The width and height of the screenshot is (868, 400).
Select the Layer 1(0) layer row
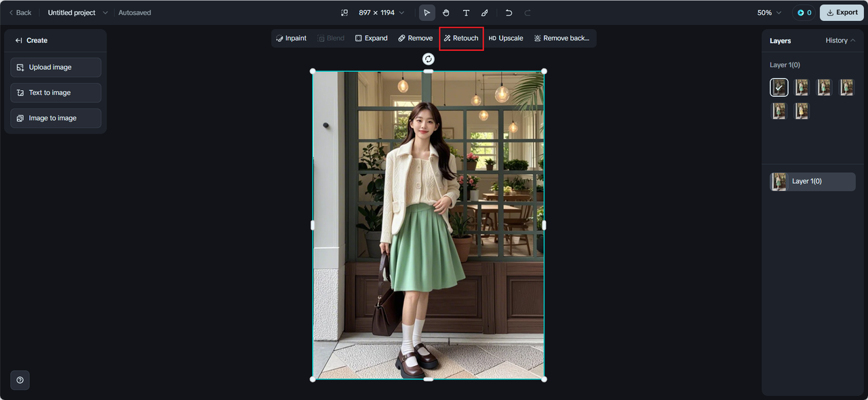tap(812, 182)
